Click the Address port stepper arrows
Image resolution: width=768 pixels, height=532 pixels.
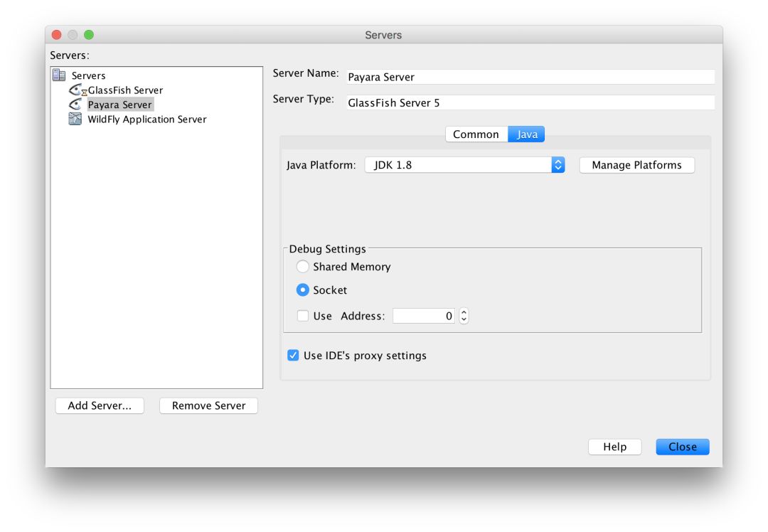pos(464,316)
